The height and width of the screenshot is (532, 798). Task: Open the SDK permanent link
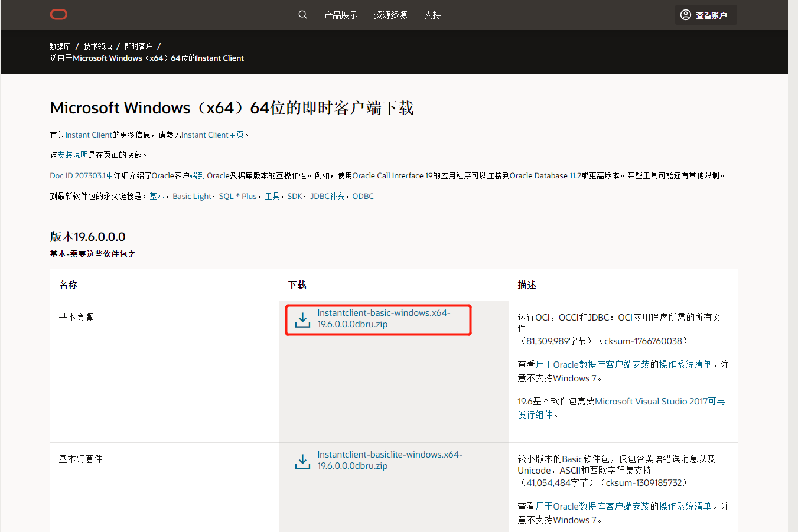pos(295,196)
